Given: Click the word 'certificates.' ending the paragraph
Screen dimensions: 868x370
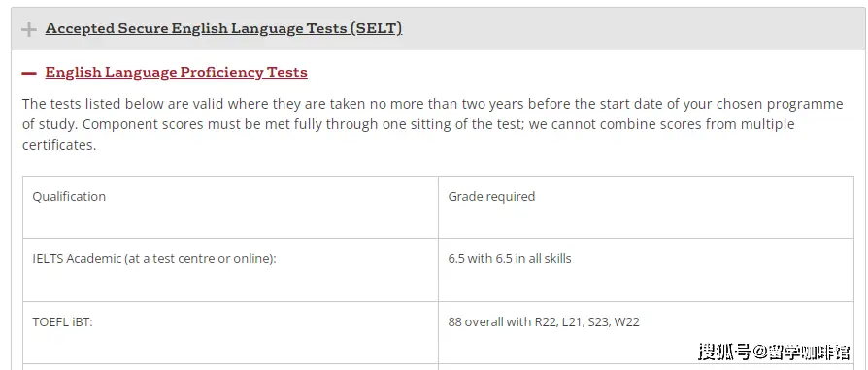Looking at the screenshot, I should [x=59, y=145].
